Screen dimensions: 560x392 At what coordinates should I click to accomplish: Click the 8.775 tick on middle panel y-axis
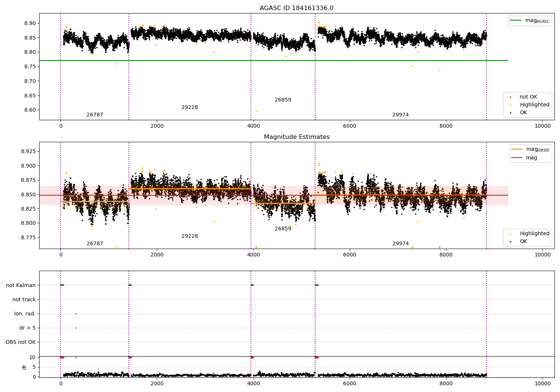(29, 237)
